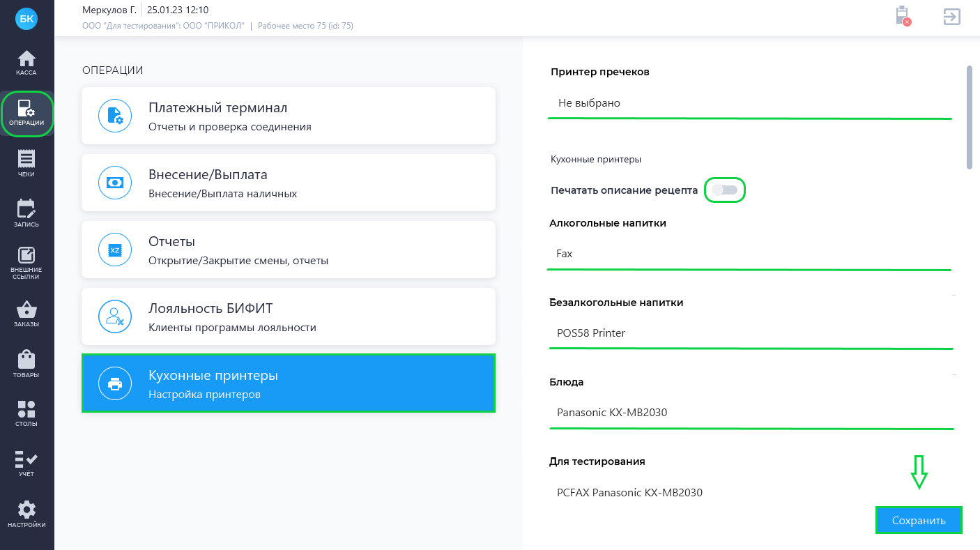Toggle Печатать описание рецепта switch
This screenshot has width=980, height=550.
click(x=725, y=190)
